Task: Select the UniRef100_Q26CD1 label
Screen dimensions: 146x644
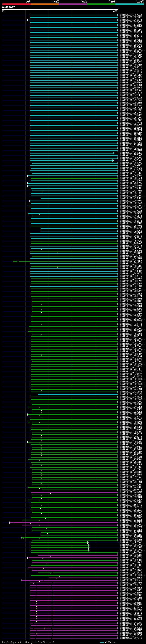Action: pos(131,309)
